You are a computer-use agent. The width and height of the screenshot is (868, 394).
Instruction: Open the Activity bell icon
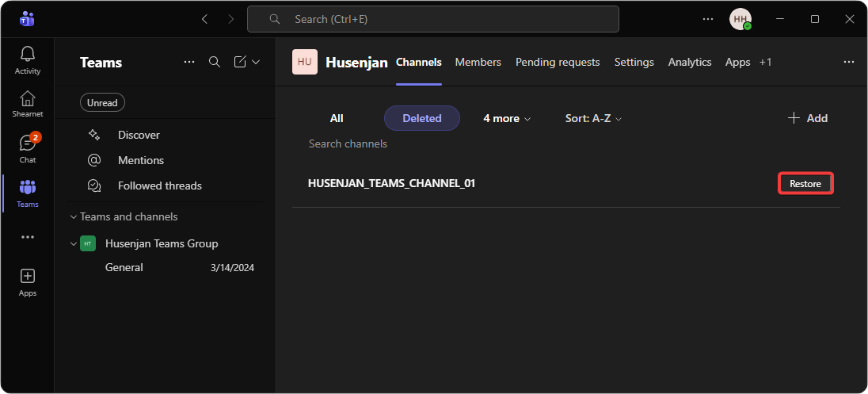(28, 59)
